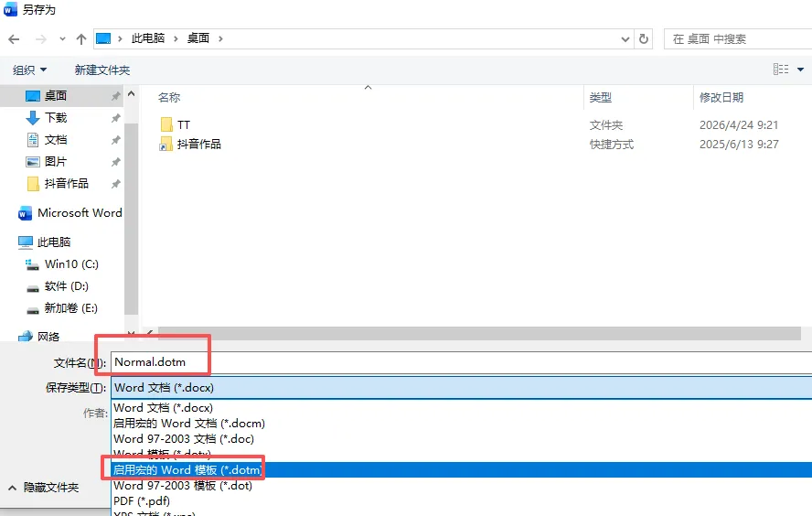The width and height of the screenshot is (812, 516).
Task: Click the 下载 download arrow icon
Action: [x=33, y=118]
